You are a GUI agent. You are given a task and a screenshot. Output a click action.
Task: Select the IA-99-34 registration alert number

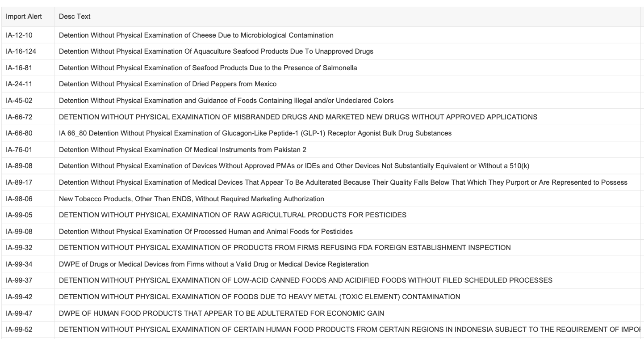(x=19, y=265)
